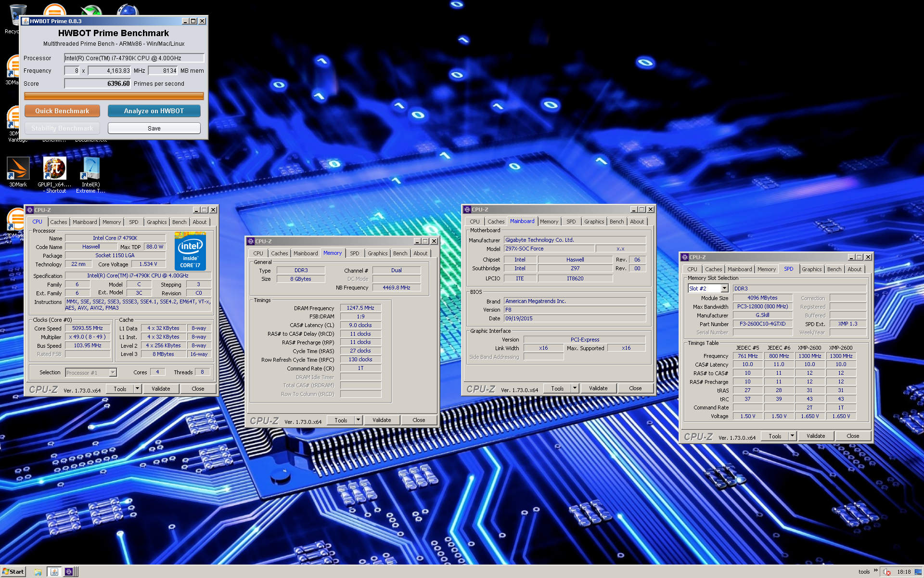Click BIOS Date value 09/19/2015

pos(575,318)
